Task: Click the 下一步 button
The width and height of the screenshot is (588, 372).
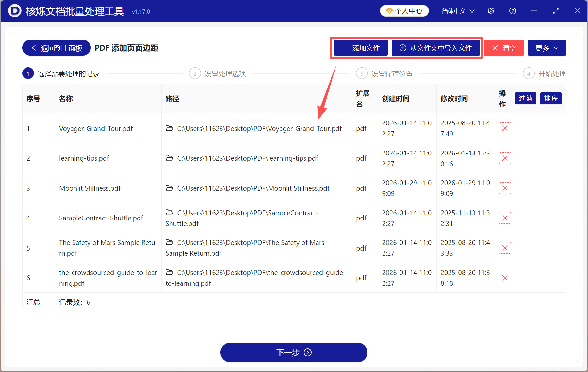Action: pos(293,352)
